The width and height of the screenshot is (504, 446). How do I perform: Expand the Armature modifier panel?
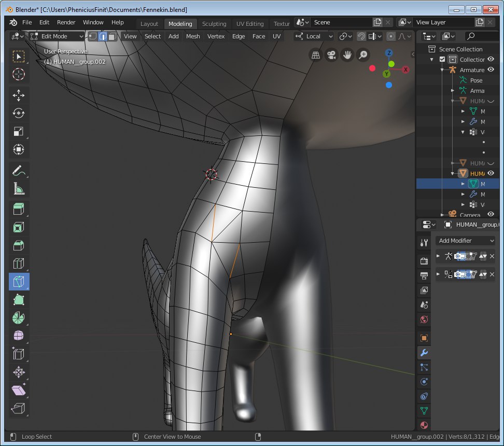438,256
